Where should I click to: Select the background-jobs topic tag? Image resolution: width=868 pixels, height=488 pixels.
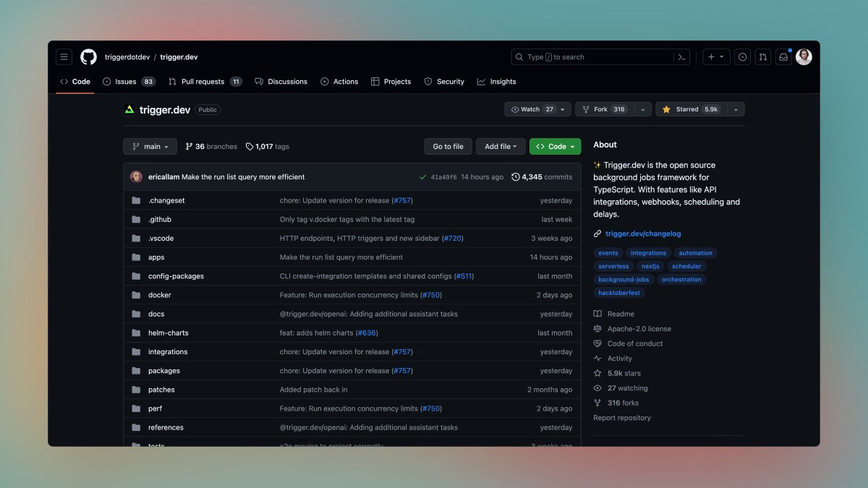click(x=624, y=279)
